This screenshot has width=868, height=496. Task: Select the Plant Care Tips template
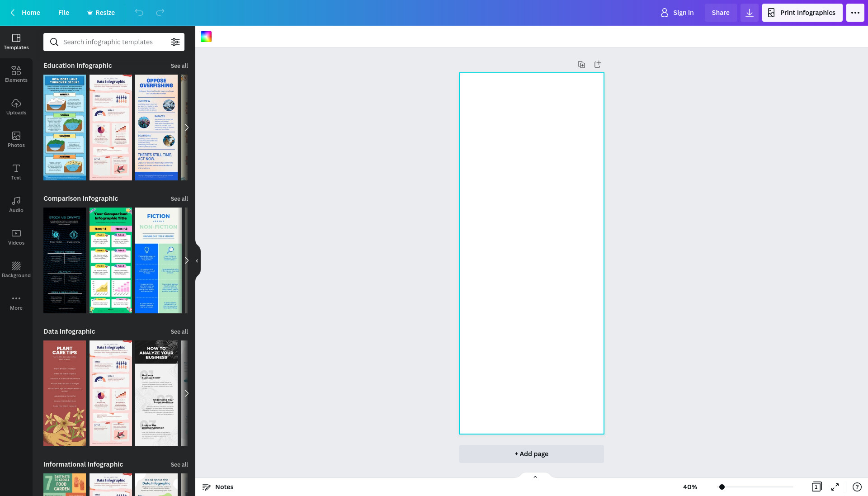point(65,393)
